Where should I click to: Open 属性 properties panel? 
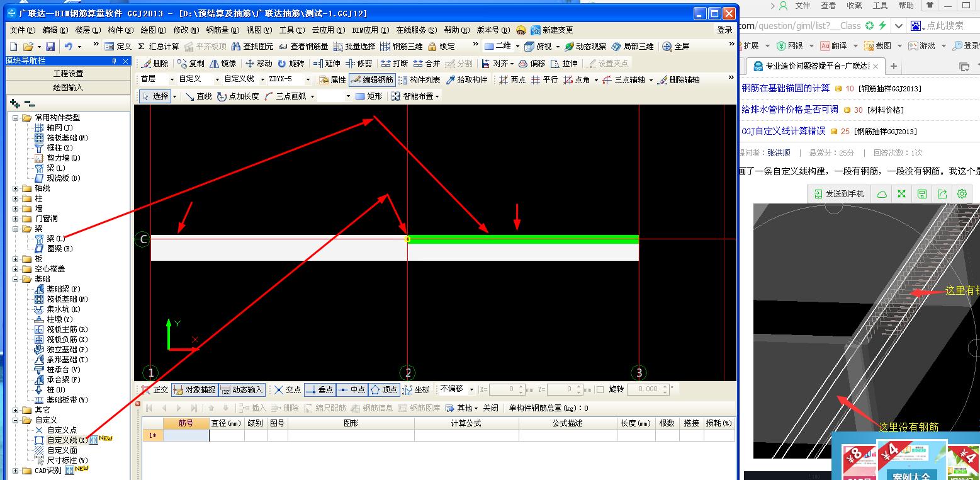point(332,80)
